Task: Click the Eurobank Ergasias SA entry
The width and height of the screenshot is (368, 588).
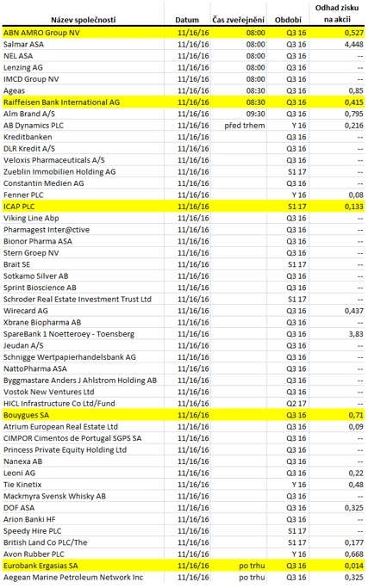Action: coord(41,566)
